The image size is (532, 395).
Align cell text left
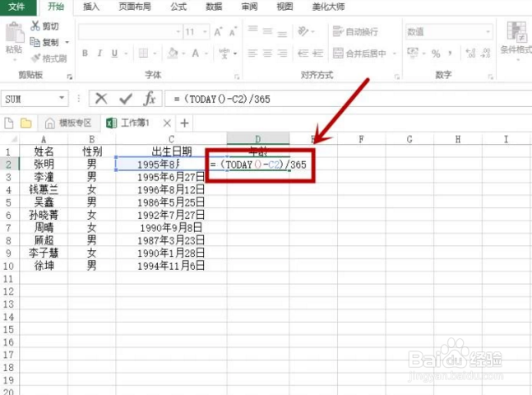tap(252, 53)
